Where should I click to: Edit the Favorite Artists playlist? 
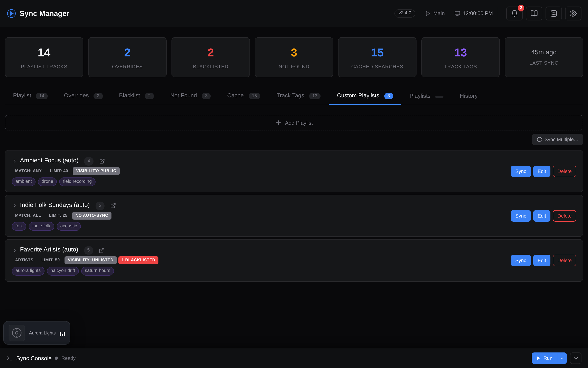point(542,260)
